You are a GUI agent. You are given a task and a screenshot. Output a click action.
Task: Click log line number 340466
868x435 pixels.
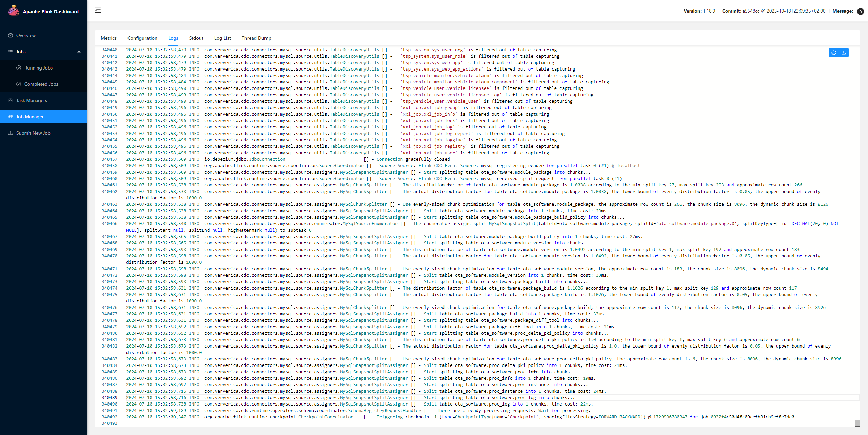[110, 223]
